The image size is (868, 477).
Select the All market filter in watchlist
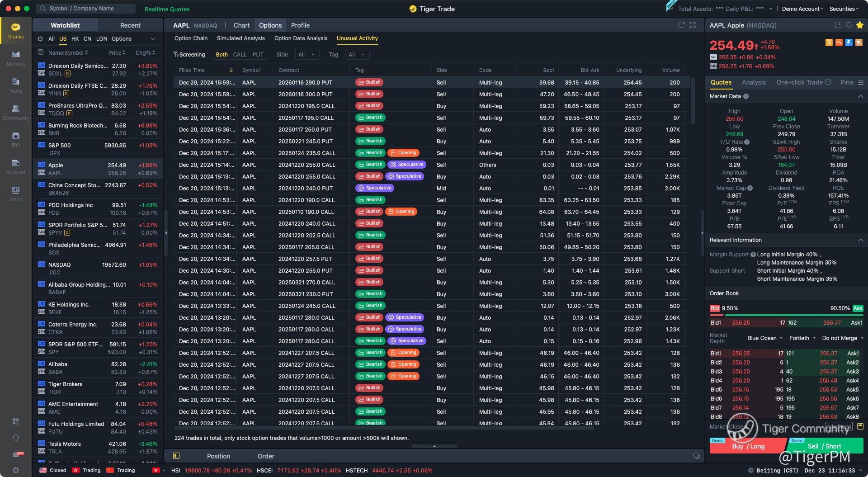pyautogui.click(x=52, y=39)
